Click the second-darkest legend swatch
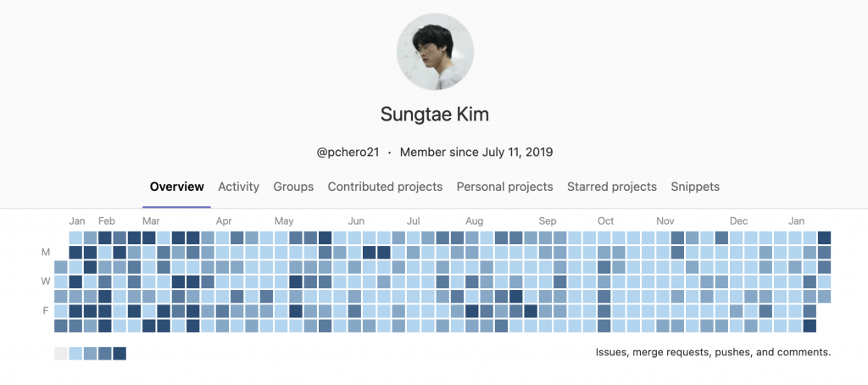Viewport: 868px width, 385px height. pos(104,353)
